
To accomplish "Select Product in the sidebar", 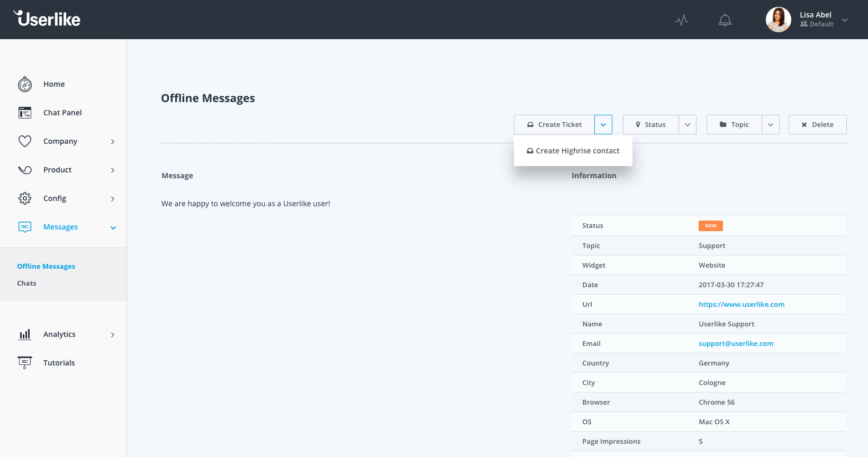I will click(x=57, y=170).
